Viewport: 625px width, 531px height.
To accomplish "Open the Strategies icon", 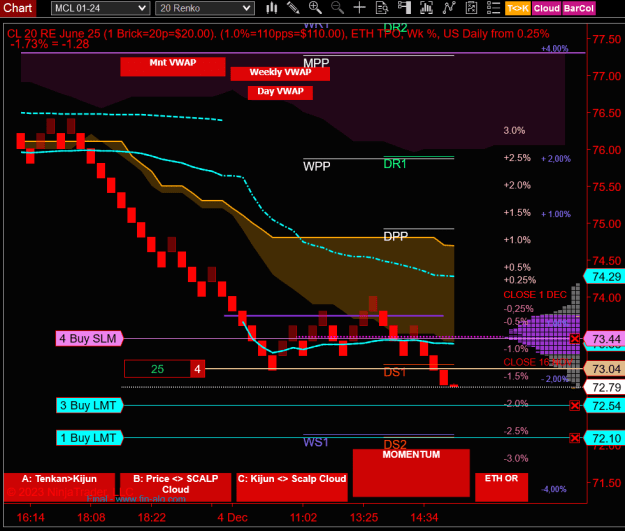I will coord(471,8).
